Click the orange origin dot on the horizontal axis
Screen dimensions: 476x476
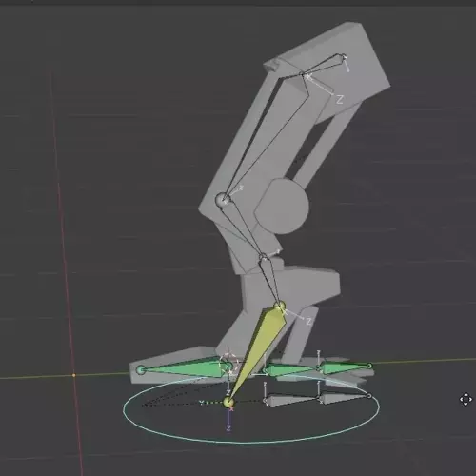(74, 375)
